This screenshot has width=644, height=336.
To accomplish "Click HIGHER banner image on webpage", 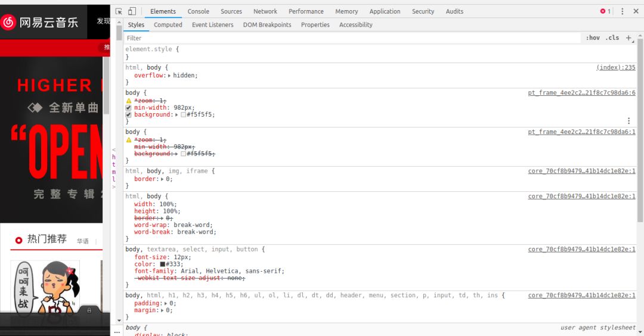I will coord(51,140).
